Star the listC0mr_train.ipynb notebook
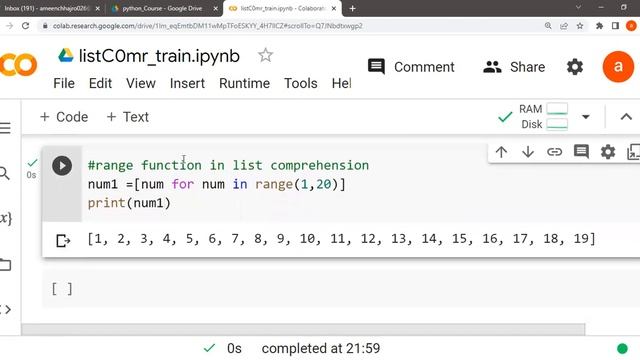Viewport: 640px width, 360px height. pyautogui.click(x=265, y=55)
